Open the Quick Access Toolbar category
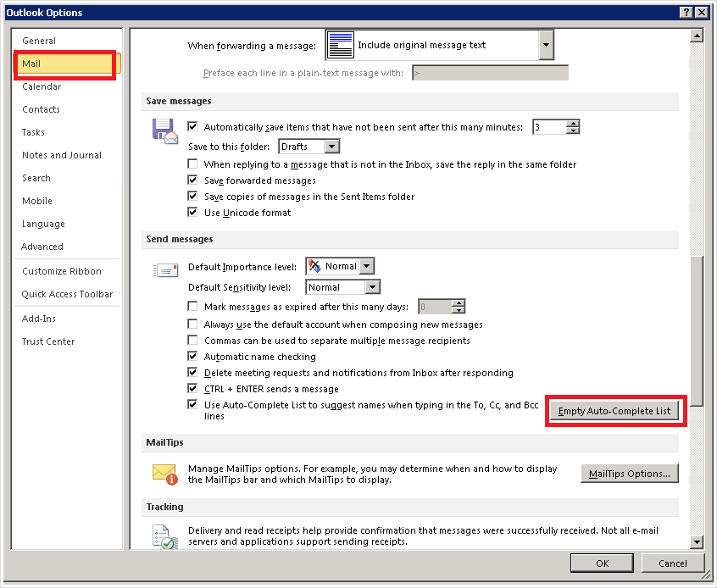The width and height of the screenshot is (717, 588). [67, 294]
